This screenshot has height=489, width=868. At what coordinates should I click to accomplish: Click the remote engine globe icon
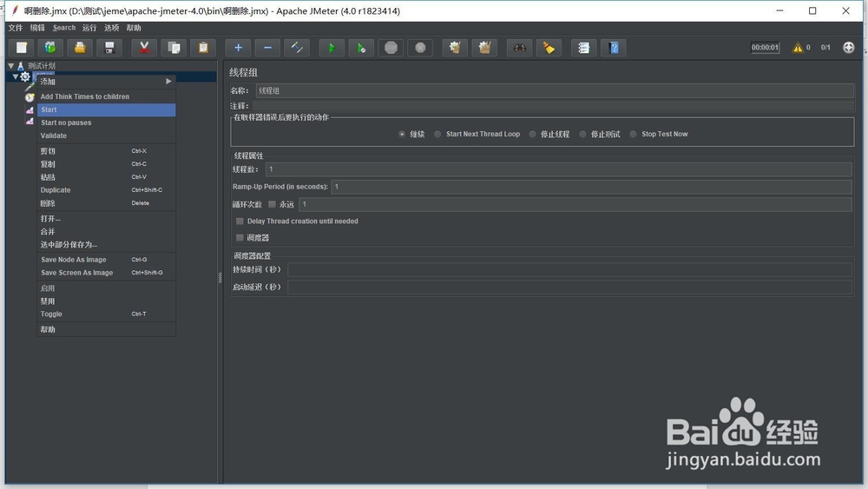point(848,48)
